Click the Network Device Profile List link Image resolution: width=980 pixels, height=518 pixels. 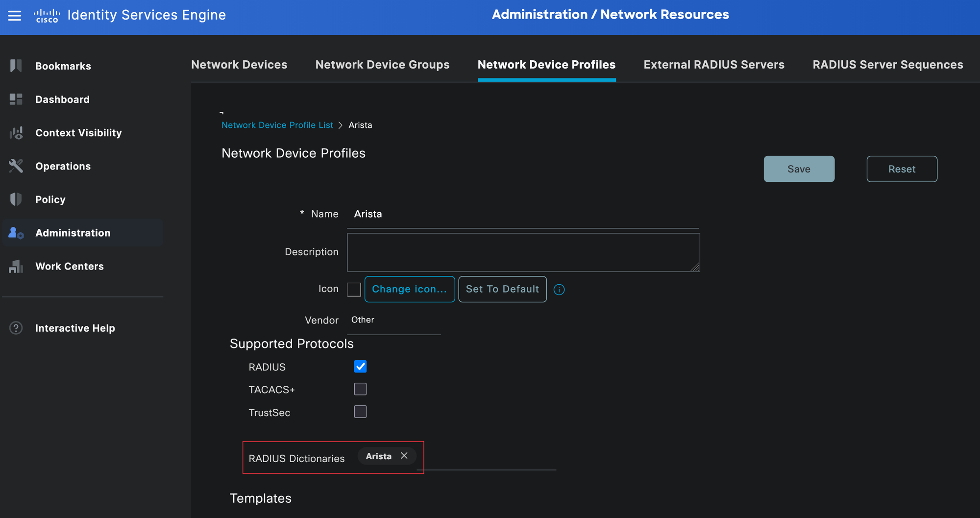[277, 125]
